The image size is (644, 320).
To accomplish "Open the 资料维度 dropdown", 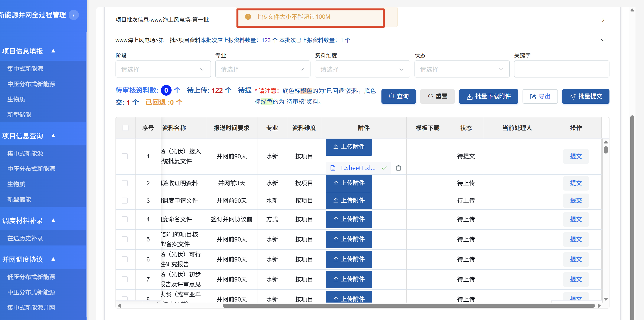I will click(x=362, y=69).
